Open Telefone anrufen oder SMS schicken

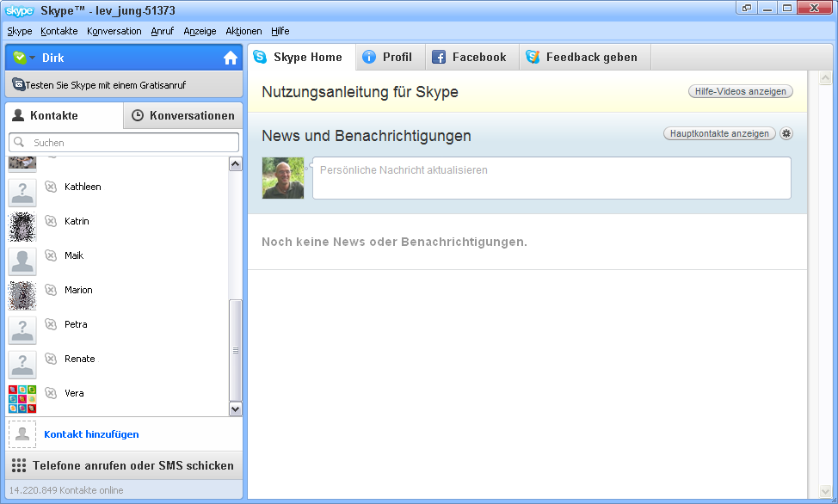124,465
